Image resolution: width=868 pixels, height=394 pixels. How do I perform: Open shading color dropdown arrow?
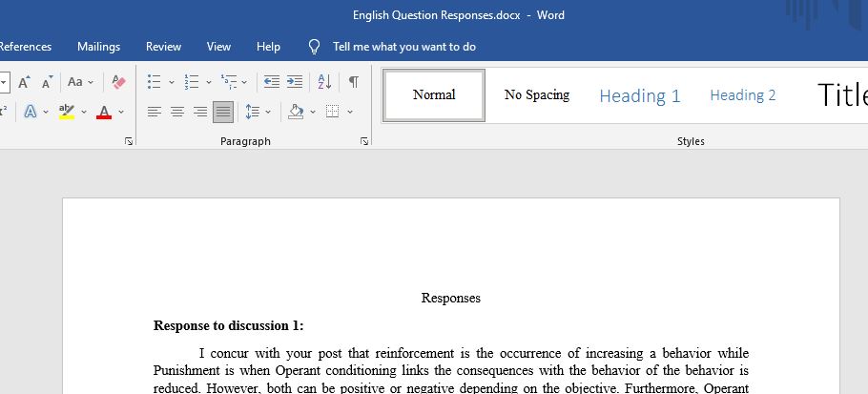313,112
